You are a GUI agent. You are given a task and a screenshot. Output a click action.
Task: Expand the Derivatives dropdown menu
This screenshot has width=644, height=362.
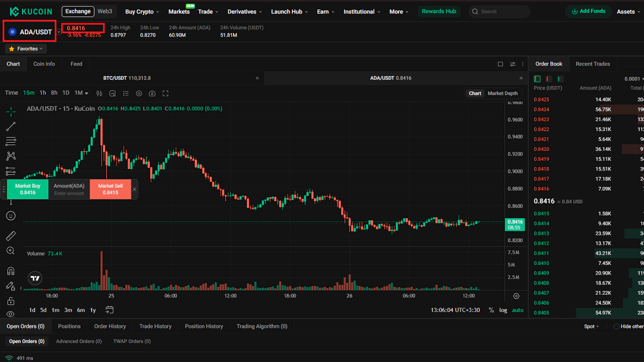click(x=245, y=12)
